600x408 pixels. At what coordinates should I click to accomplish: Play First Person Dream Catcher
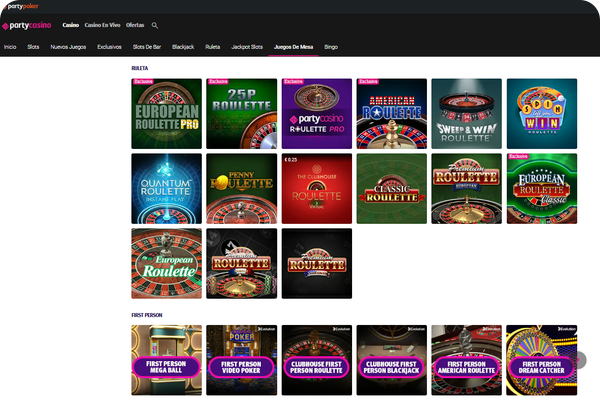tap(542, 360)
